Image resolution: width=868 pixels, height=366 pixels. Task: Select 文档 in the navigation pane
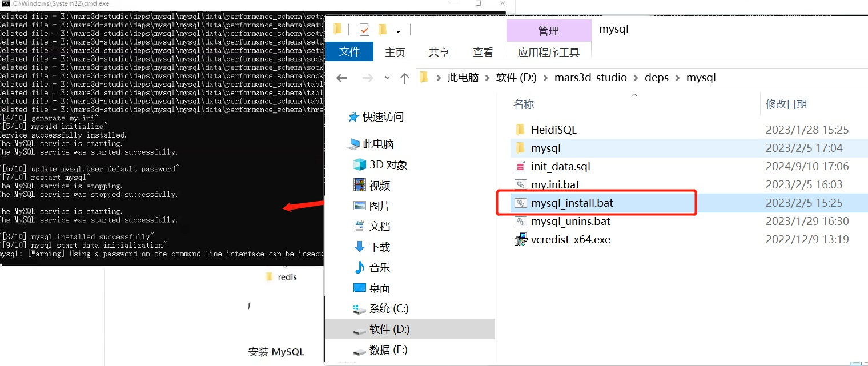(x=379, y=226)
